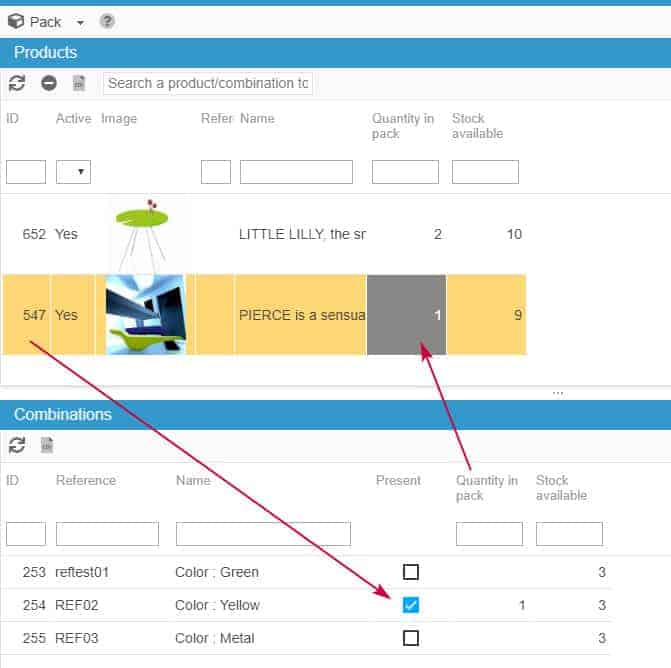Click the PIERCE product thumbnail
This screenshot has width=671, height=668.
tap(145, 315)
